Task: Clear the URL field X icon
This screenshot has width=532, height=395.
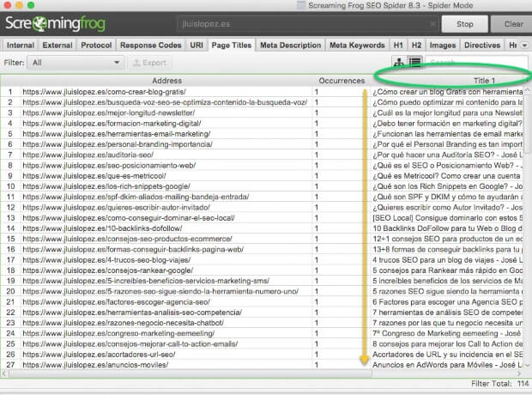Action: pos(433,24)
